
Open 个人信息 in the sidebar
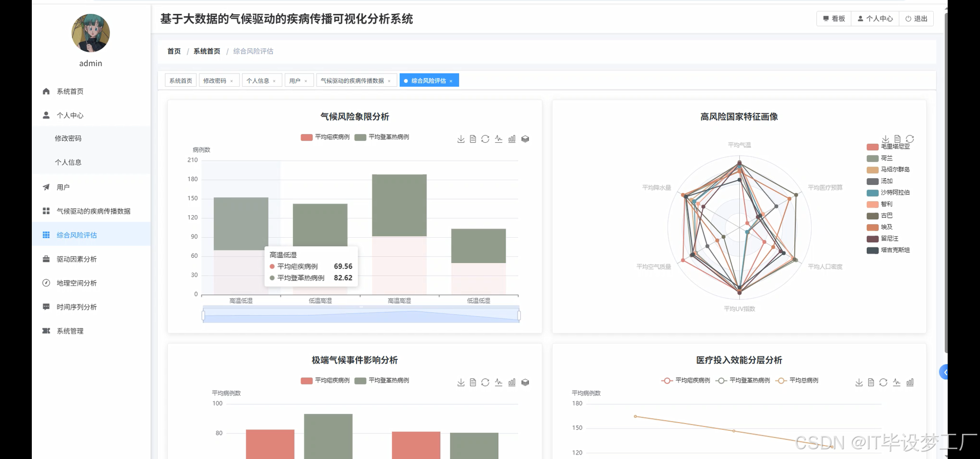(x=91, y=162)
